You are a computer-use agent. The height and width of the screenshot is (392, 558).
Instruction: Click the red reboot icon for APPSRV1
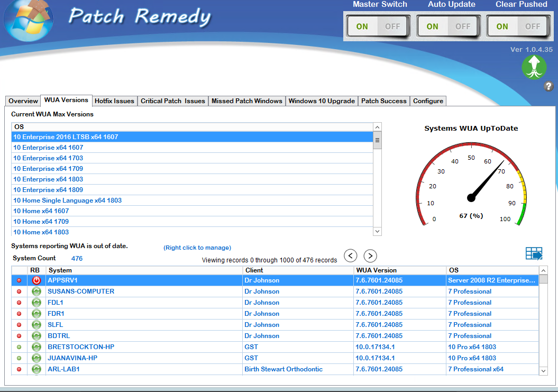(x=36, y=280)
